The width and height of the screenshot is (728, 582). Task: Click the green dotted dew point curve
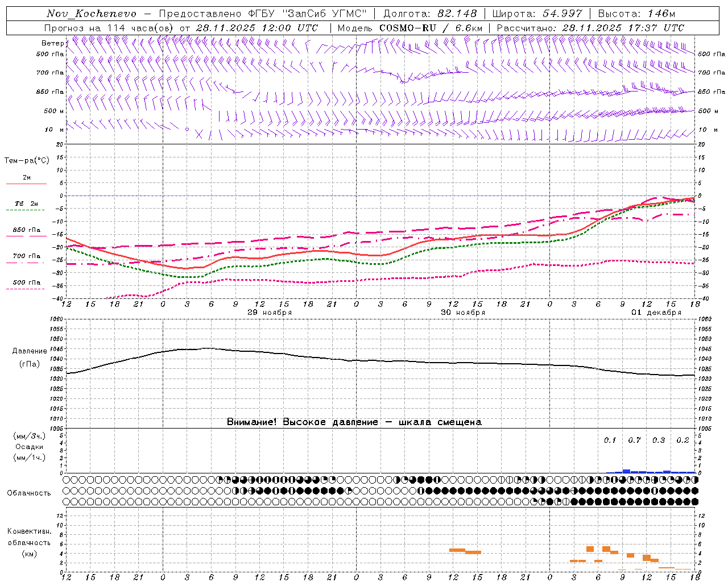coord(380,263)
